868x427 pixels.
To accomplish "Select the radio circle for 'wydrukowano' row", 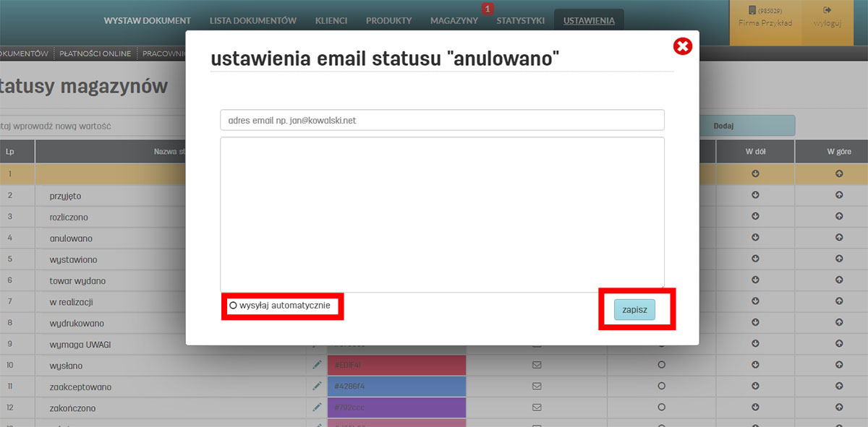I will click(x=661, y=322).
